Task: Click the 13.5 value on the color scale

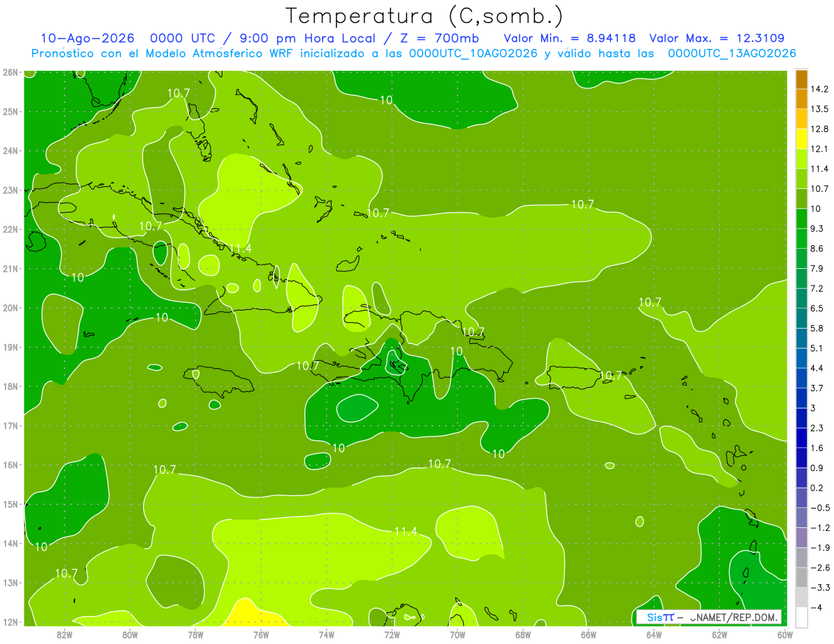Action: 819,109
